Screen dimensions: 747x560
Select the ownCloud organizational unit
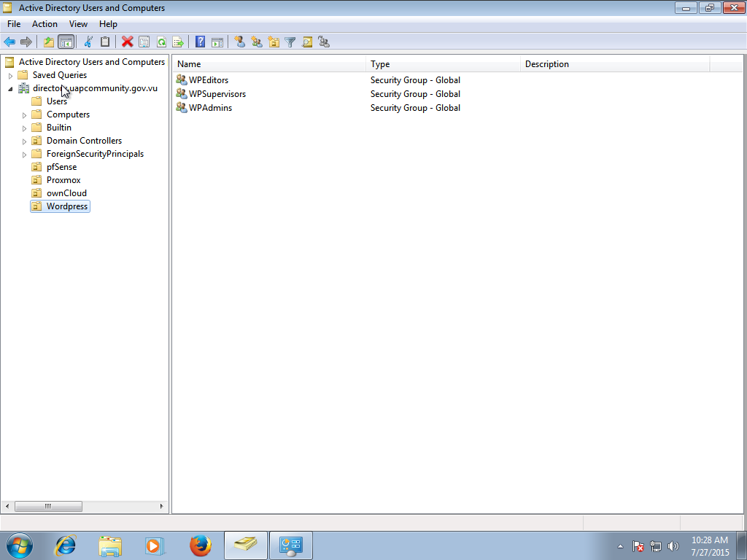click(x=66, y=193)
